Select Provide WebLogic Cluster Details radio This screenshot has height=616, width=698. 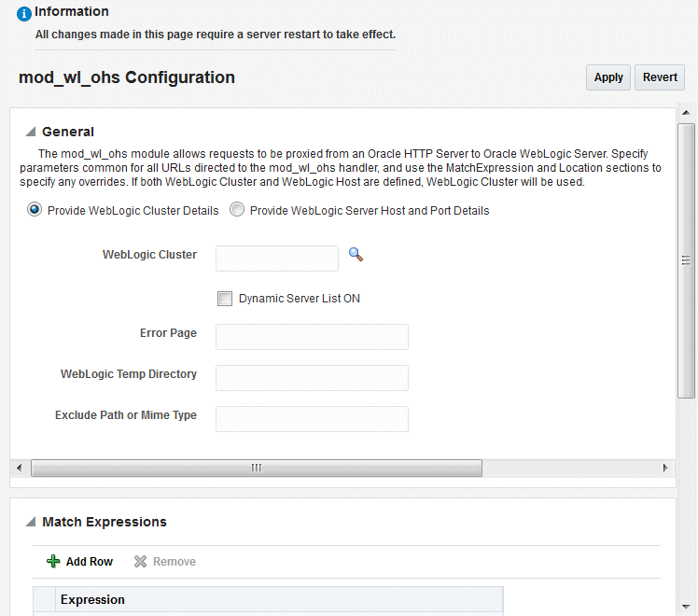35,209
